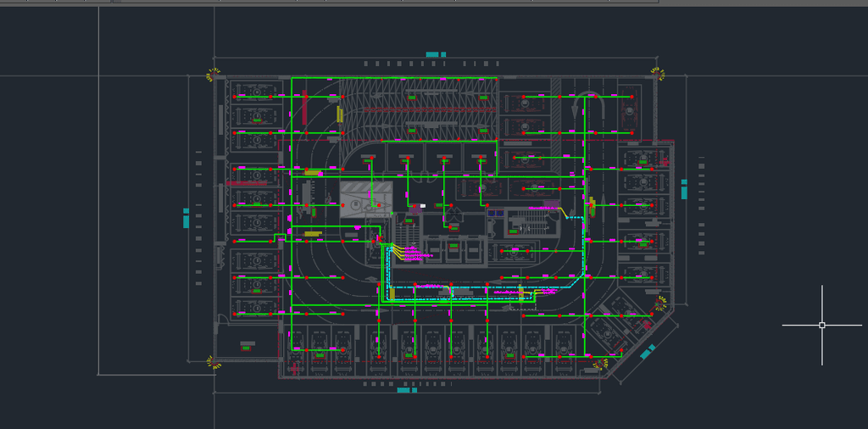Screen dimensions: 868x429
Task: Select the U-turn arrow symbol in the driveway
Action: [587, 105]
